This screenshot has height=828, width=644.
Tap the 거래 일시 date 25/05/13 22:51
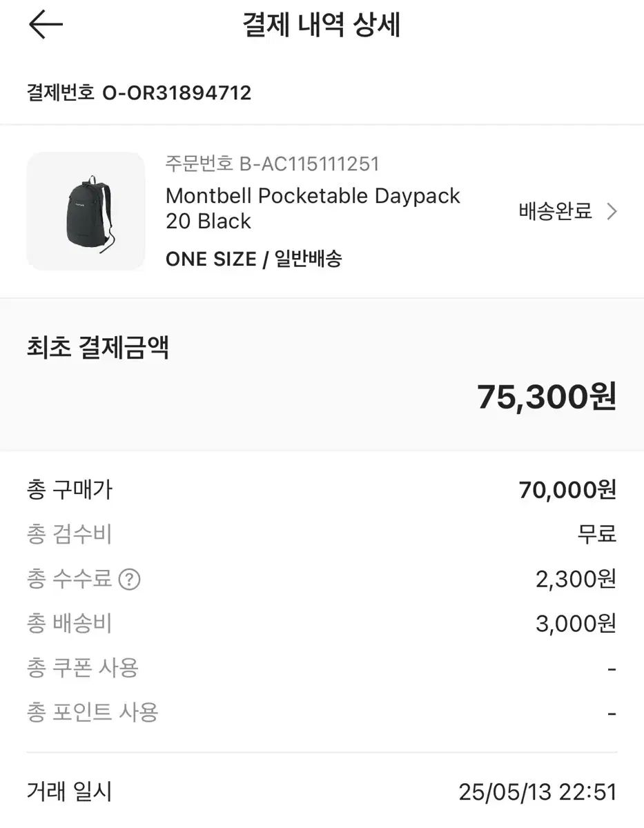click(538, 792)
